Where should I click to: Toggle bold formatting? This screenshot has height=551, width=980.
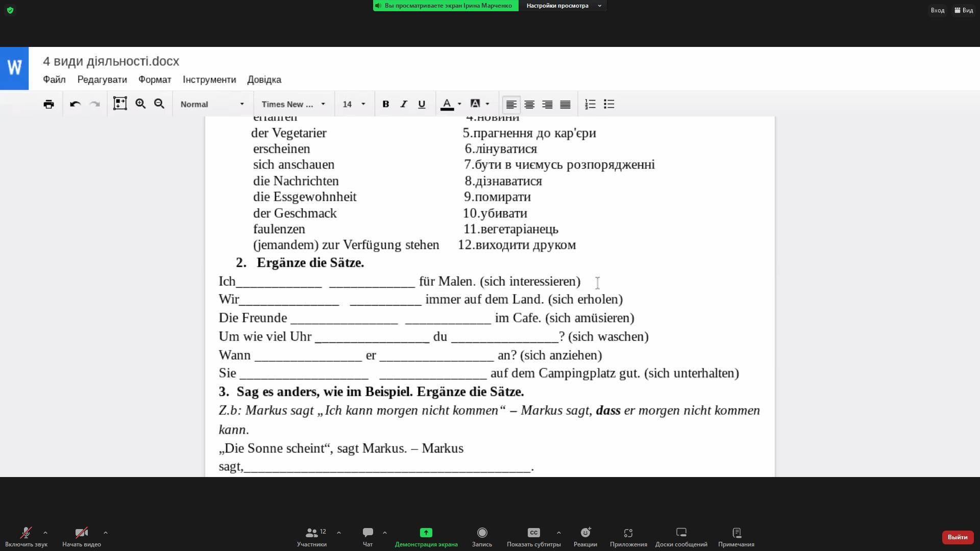click(386, 104)
